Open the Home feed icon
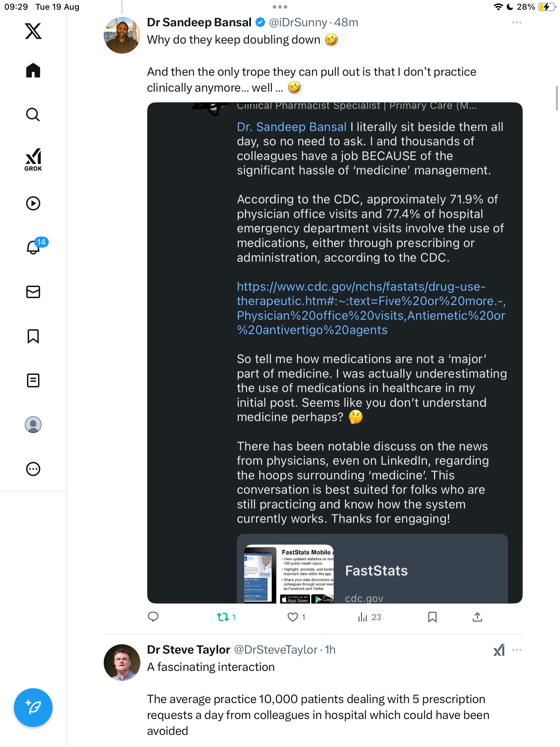Viewport: 560px width, 747px height. [x=33, y=71]
